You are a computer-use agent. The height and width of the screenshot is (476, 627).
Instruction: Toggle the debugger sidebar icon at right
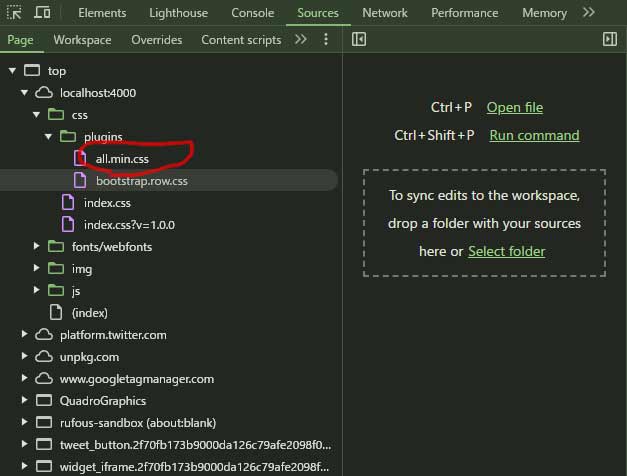[609, 40]
